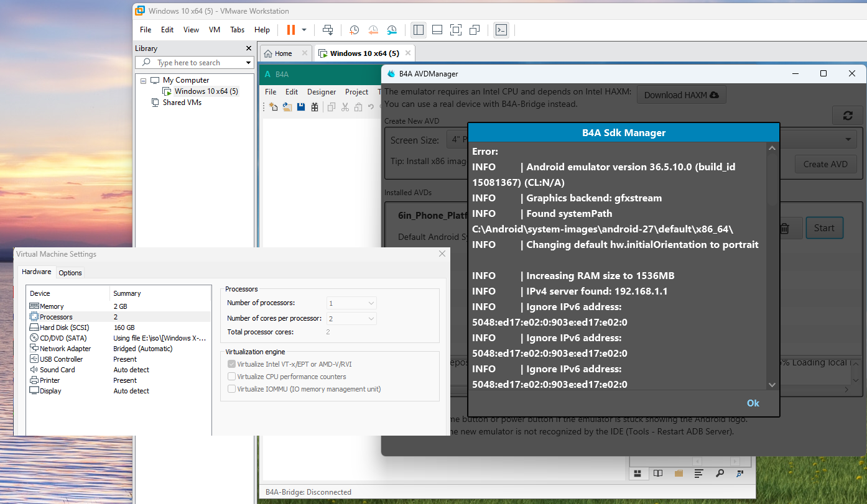Image resolution: width=867 pixels, height=504 pixels.
Task: Close the Library panel
Action: point(249,48)
